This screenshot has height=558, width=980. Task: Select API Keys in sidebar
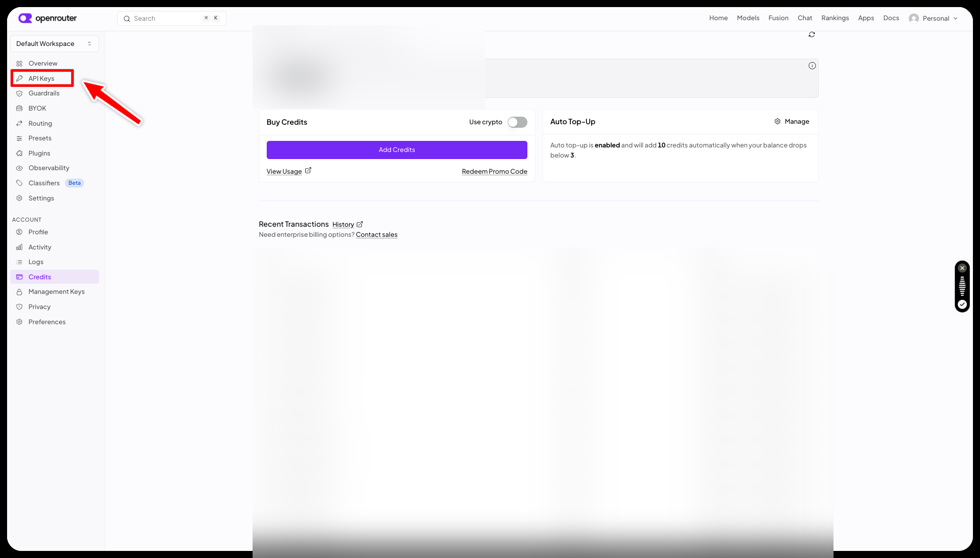point(42,78)
